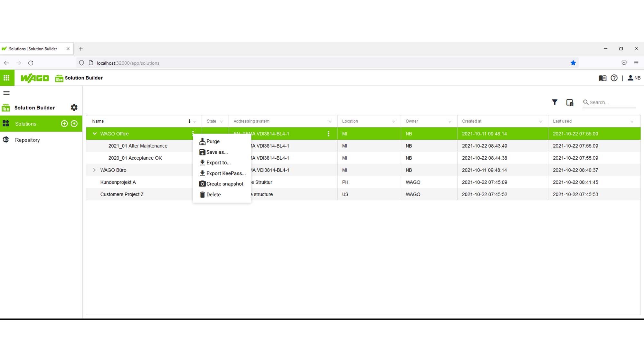Click the site shield icon
Viewport: 644px width, 362px height.
[x=81, y=63]
